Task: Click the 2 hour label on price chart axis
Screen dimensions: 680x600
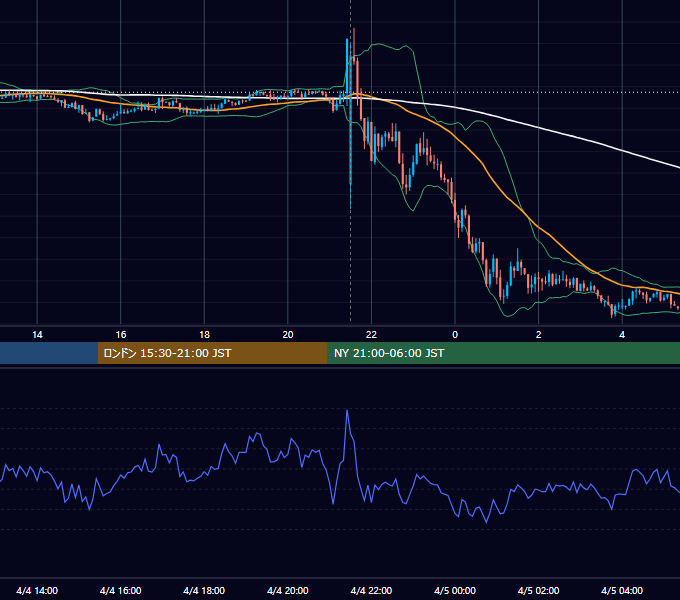Action: [x=538, y=335]
